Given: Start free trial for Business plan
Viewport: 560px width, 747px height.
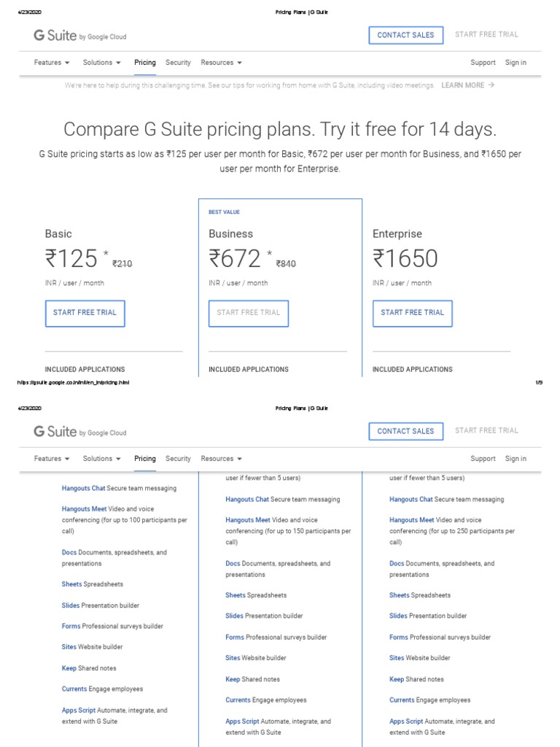Looking at the screenshot, I should (x=249, y=313).
